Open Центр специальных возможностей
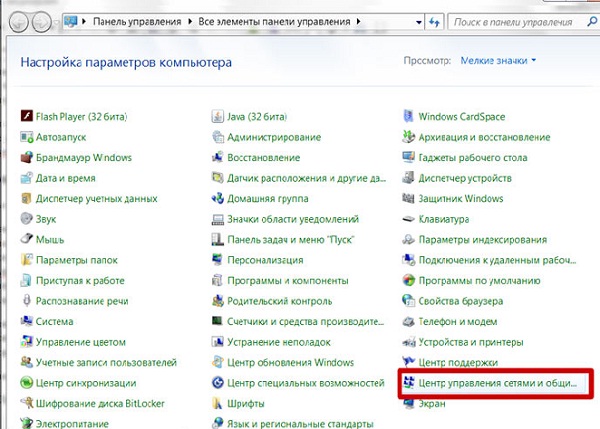 pyautogui.click(x=306, y=383)
